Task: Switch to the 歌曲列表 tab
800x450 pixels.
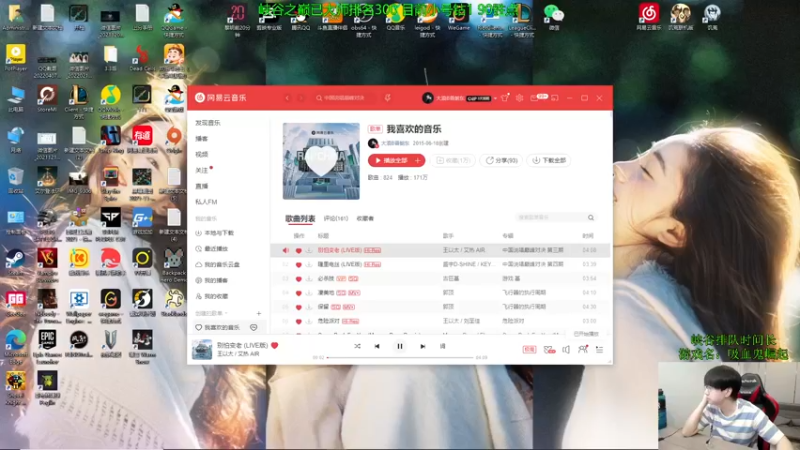Action: point(300,218)
